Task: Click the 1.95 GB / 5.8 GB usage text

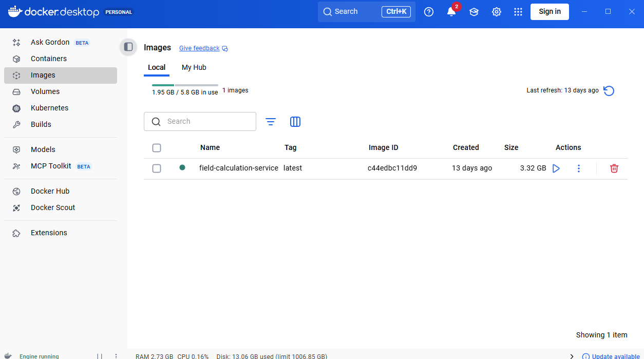Action: [185, 92]
